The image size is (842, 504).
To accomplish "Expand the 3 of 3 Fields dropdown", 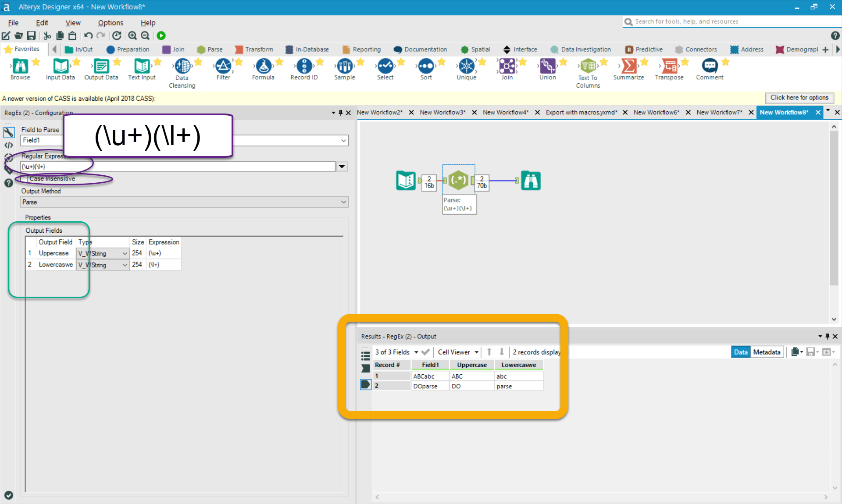I will (x=416, y=352).
